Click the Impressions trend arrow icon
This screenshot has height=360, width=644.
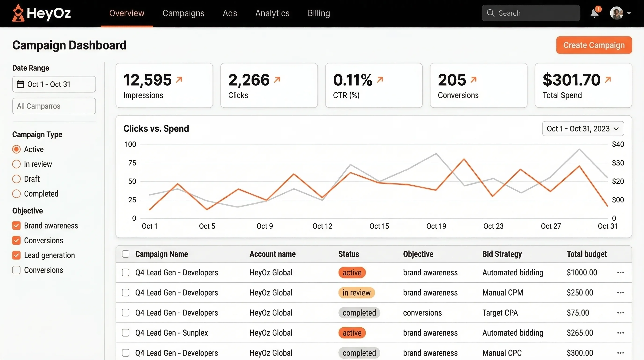click(179, 80)
